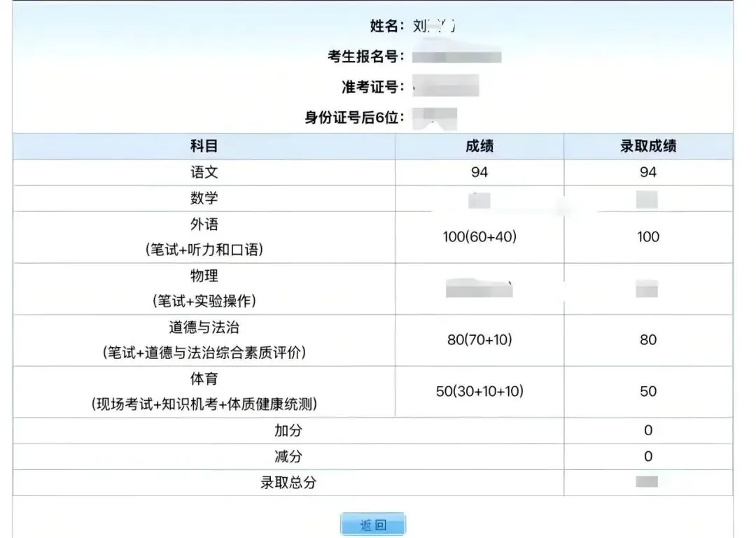Select the 数学 subject cell

[x=204, y=198]
